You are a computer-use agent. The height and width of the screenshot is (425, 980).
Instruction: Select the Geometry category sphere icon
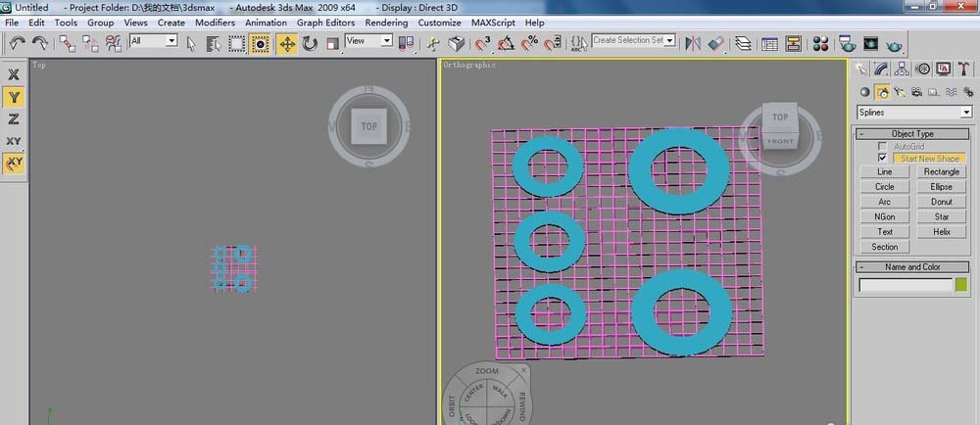point(865,92)
